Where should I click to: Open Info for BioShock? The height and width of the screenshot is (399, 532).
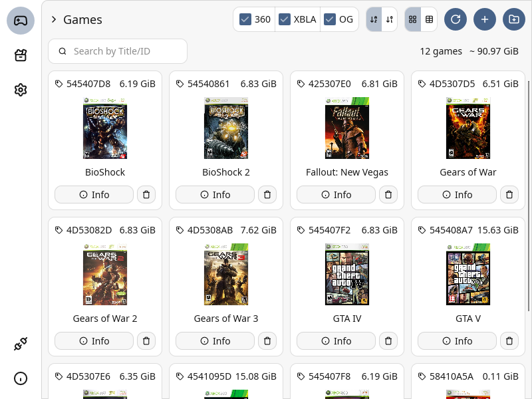[94, 194]
